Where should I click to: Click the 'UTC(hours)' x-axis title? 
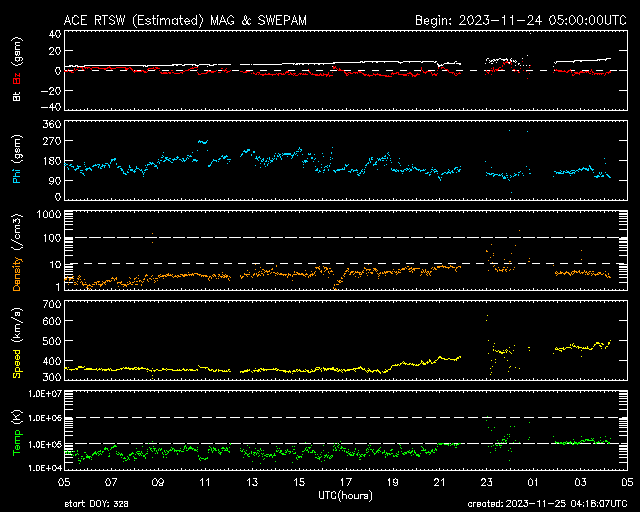(x=345, y=496)
